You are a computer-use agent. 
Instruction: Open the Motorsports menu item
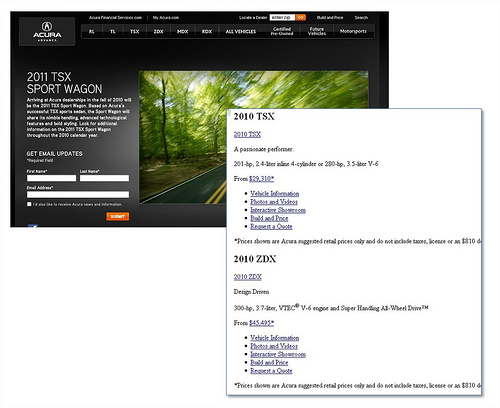(353, 31)
